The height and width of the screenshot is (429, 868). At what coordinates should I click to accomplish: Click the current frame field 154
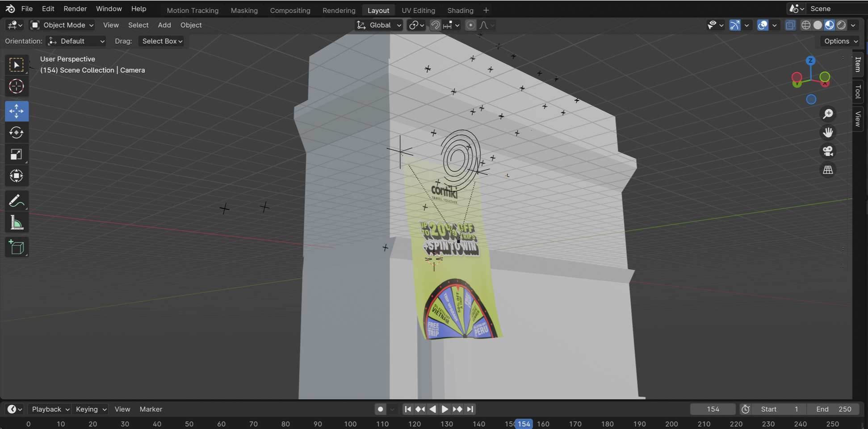713,409
